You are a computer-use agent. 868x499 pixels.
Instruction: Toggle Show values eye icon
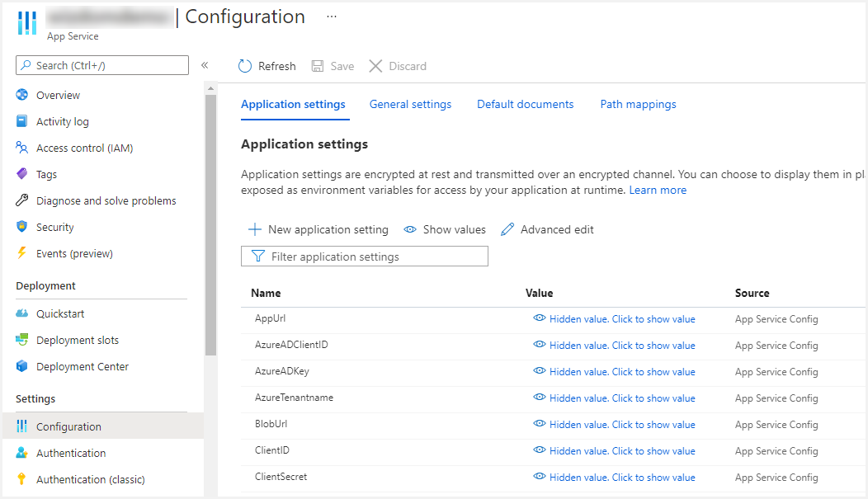(x=409, y=229)
